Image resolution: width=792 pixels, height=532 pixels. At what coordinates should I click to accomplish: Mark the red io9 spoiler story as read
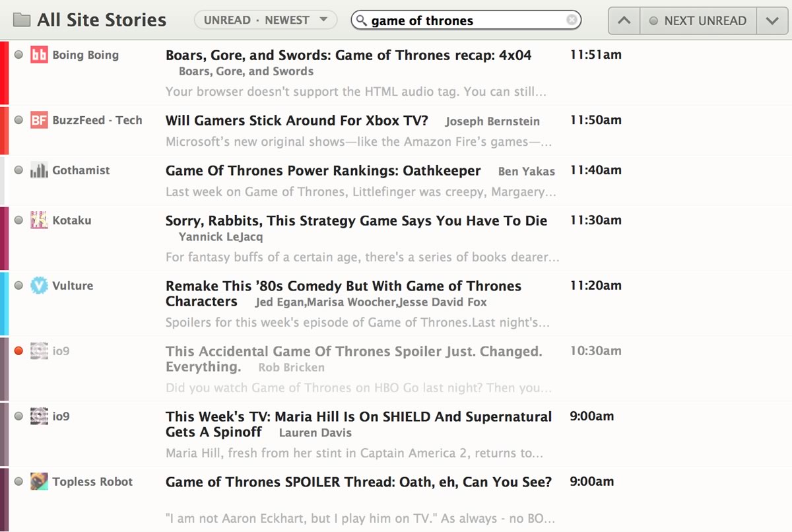(x=18, y=350)
